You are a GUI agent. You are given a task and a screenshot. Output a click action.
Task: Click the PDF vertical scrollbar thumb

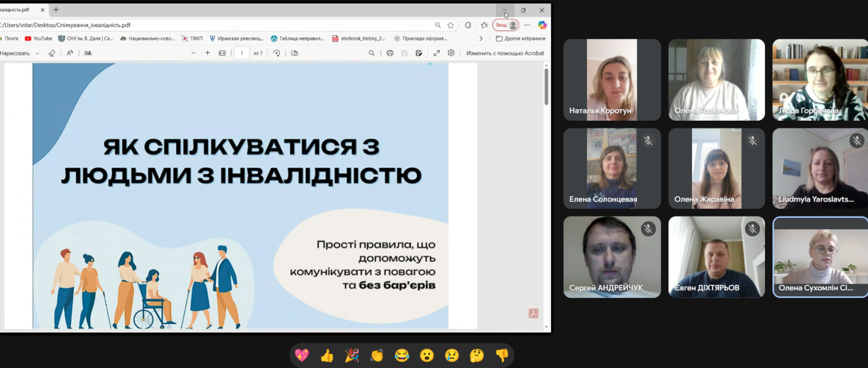547,86
